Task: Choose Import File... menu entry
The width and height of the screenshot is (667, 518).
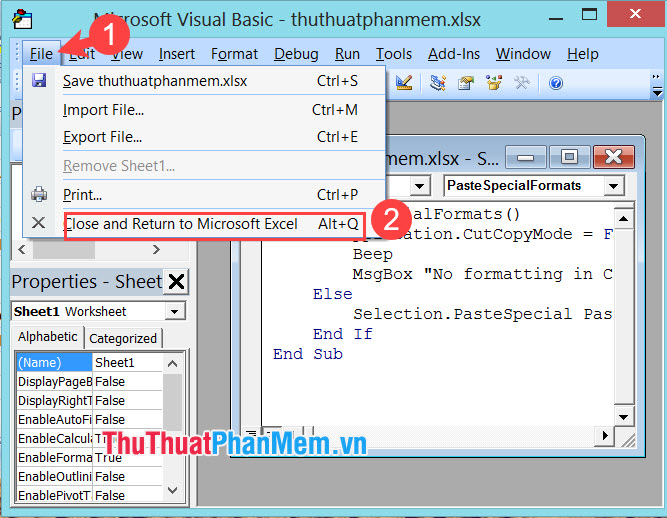Action: (205, 110)
